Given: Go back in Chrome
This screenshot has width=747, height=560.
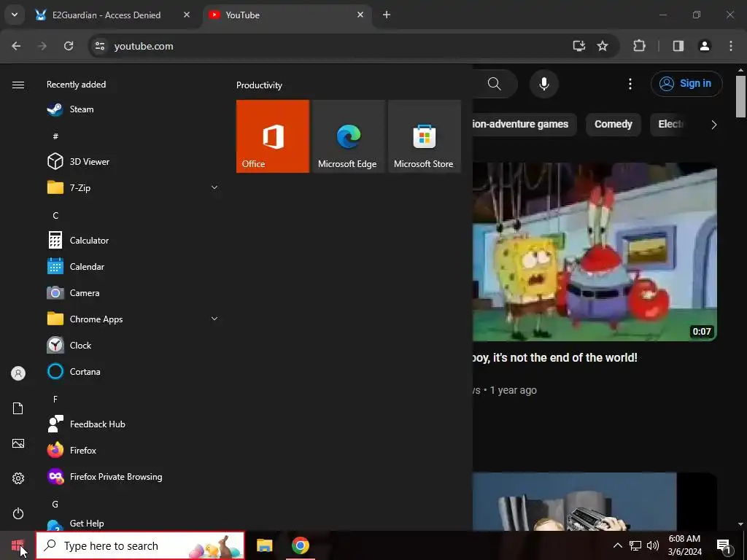Looking at the screenshot, I should click(16, 46).
